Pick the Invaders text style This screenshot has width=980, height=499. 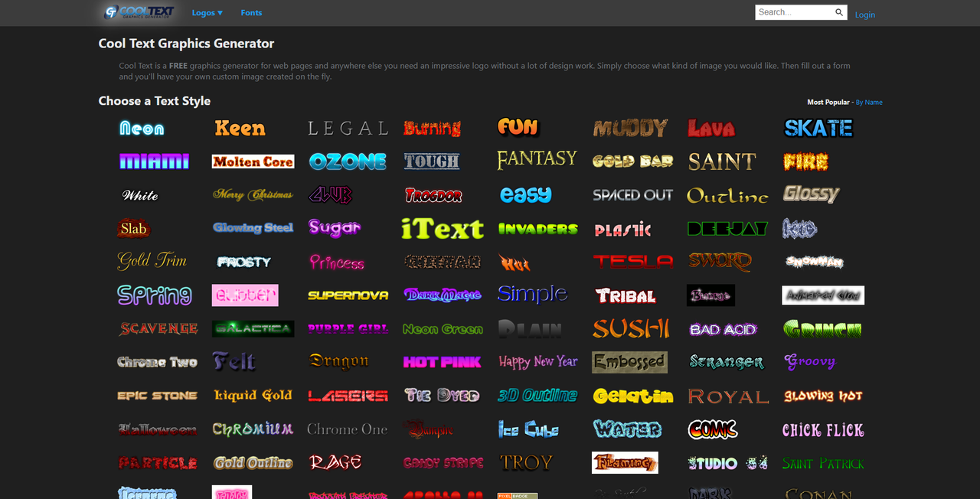pyautogui.click(x=537, y=228)
